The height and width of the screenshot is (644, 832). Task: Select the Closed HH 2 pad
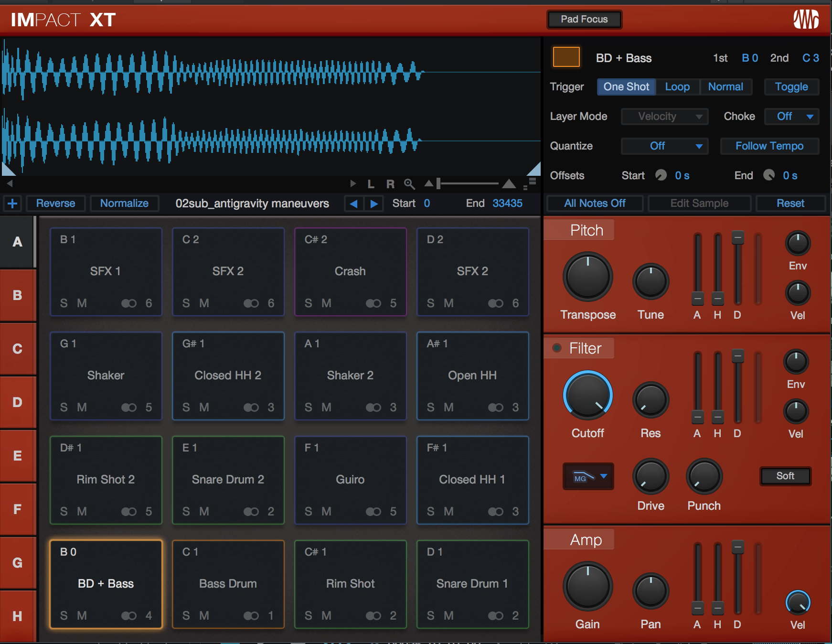pos(228,376)
